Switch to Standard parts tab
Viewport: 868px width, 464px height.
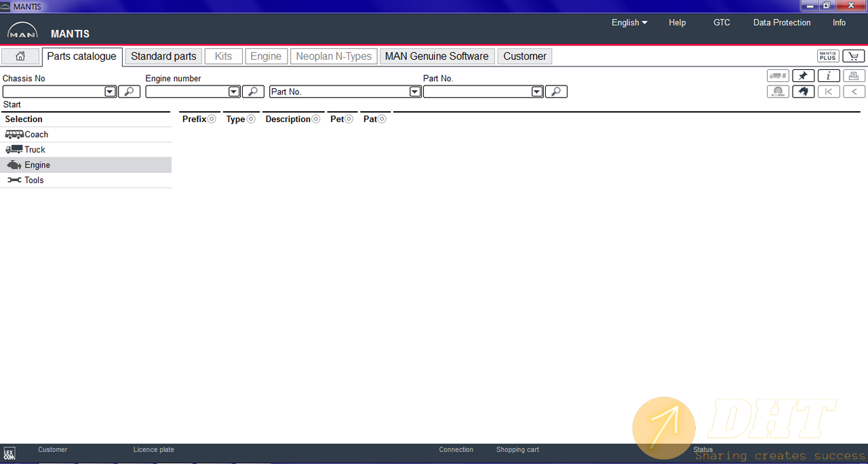click(163, 56)
